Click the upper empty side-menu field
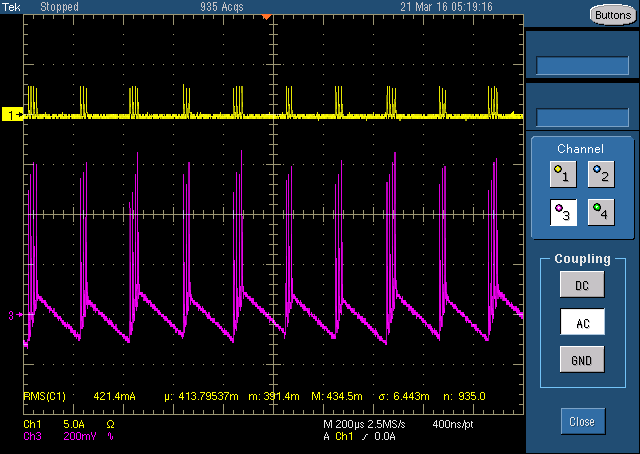Screen dimensions: 640x454 [x=582, y=65]
